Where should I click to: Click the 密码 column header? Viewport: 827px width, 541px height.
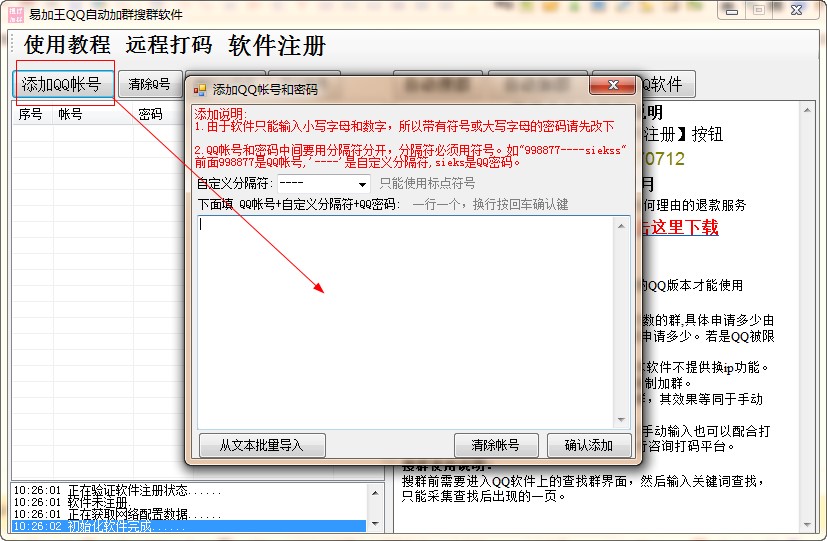157,114
